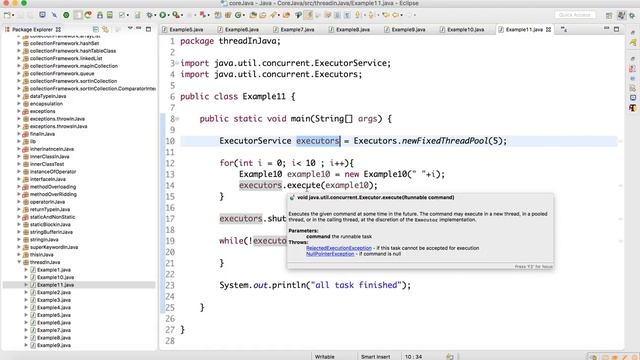Click line number 23 in gutter
640x360 pixels.
[170, 285]
